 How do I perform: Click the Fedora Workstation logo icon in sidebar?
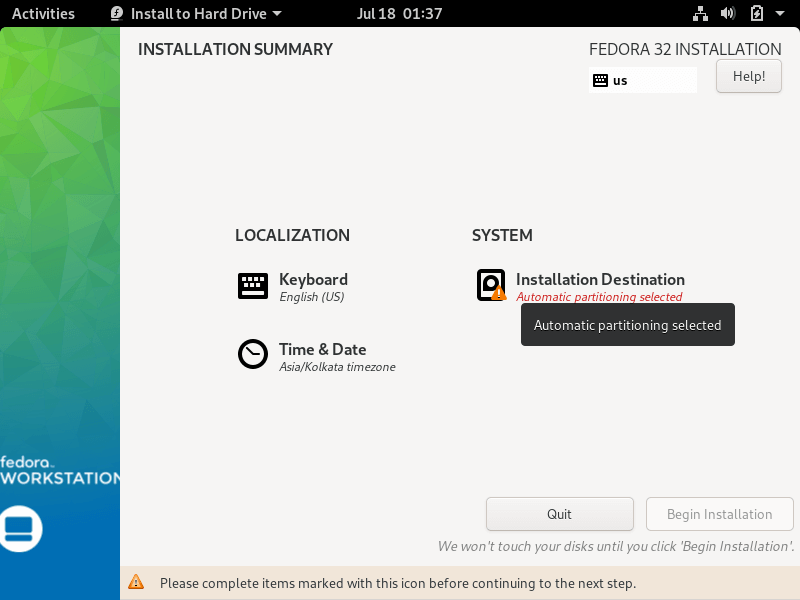click(x=19, y=529)
